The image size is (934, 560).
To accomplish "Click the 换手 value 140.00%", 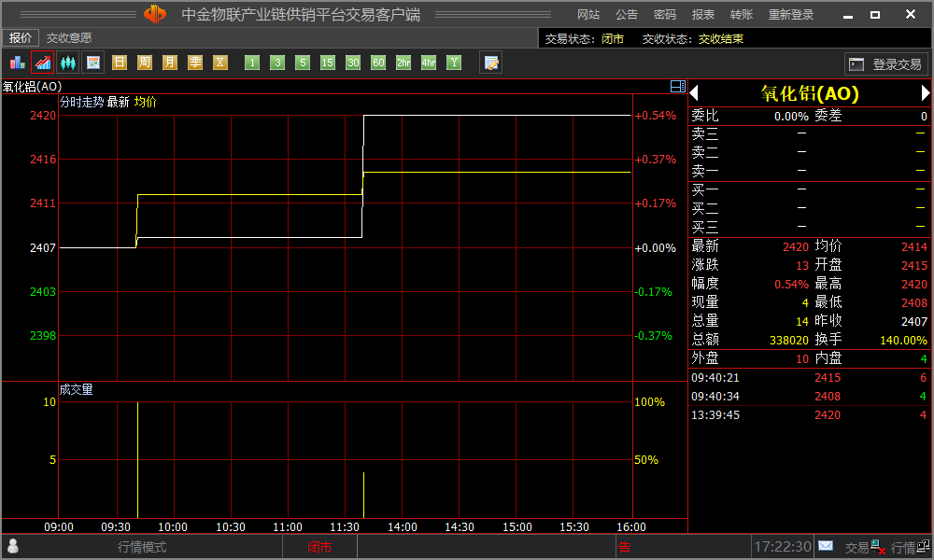I will point(903,340).
